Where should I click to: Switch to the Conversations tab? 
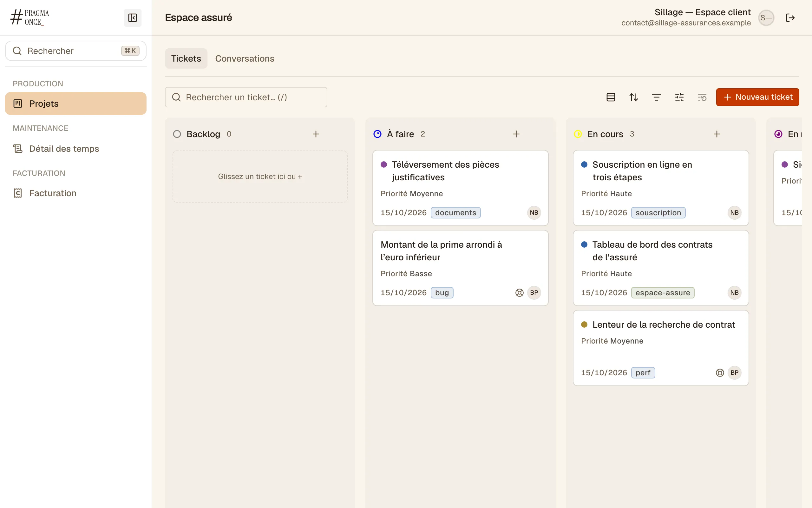[x=245, y=58]
